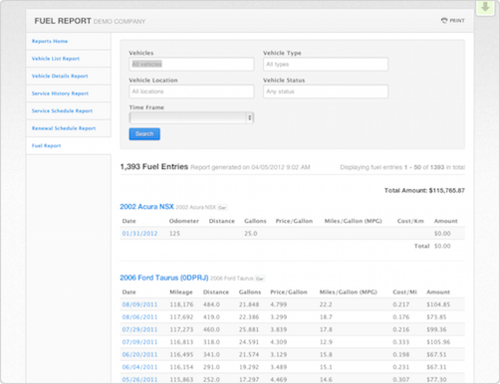Open fuel entry dated 06/04/2011
The image size is (500, 384).
[x=140, y=367]
